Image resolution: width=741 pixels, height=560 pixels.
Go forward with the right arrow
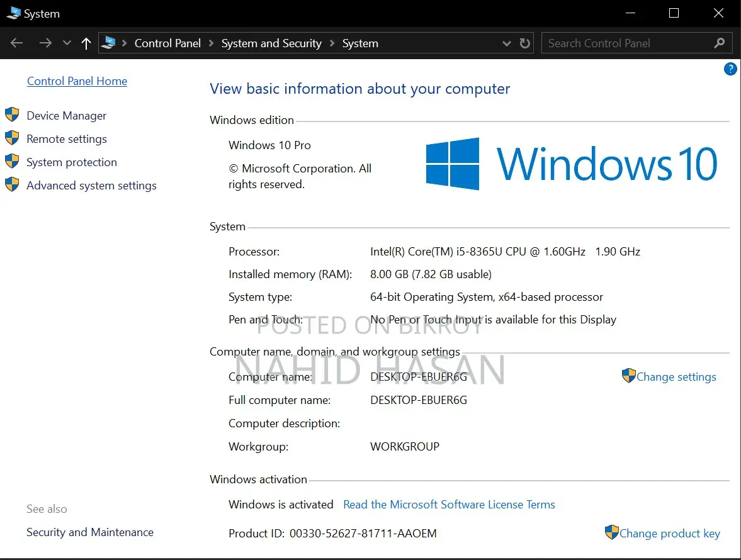45,43
